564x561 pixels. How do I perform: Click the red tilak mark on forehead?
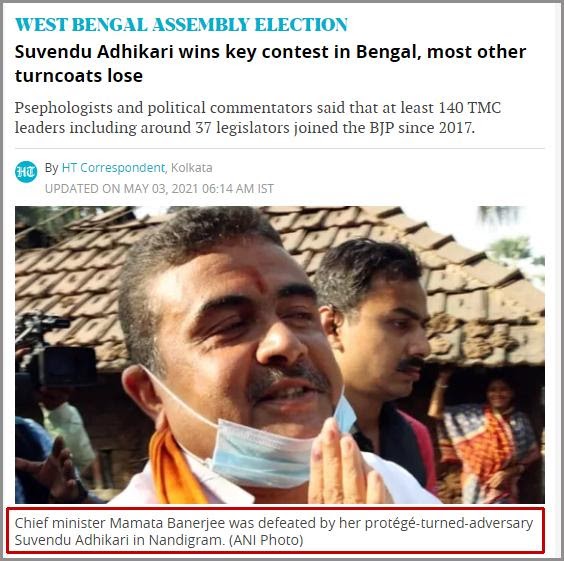(x=257, y=279)
